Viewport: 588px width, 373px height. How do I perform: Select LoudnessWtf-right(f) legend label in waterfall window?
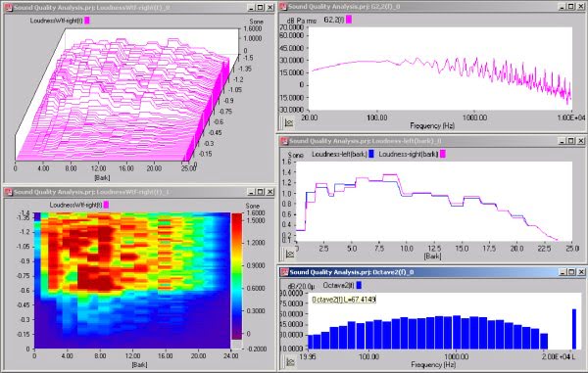56,21
